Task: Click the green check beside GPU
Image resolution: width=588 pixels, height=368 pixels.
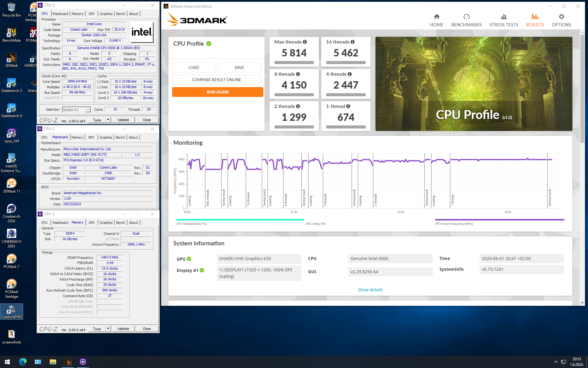Action: point(189,259)
